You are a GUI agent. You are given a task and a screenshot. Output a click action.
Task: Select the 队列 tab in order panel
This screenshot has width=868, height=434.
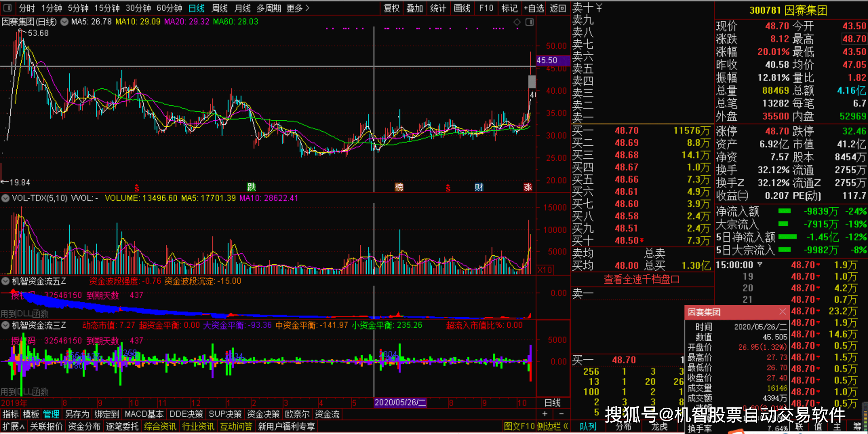pos(588,426)
